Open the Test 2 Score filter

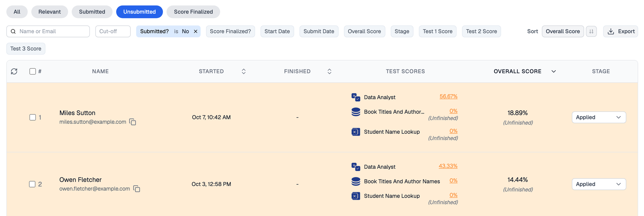pyautogui.click(x=481, y=31)
